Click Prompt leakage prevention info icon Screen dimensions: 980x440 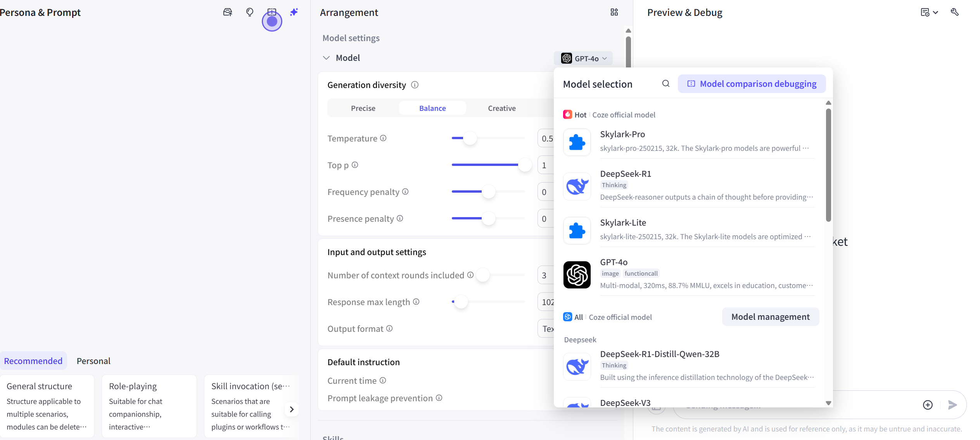(439, 398)
